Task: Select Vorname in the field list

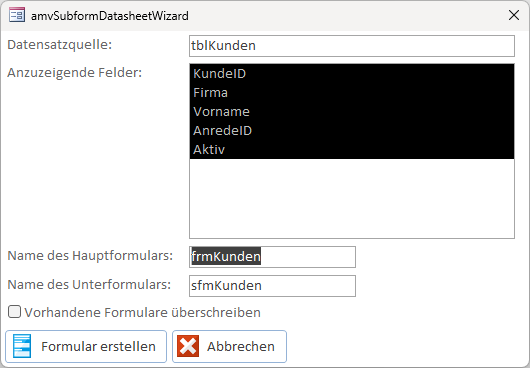Action: pos(352,112)
